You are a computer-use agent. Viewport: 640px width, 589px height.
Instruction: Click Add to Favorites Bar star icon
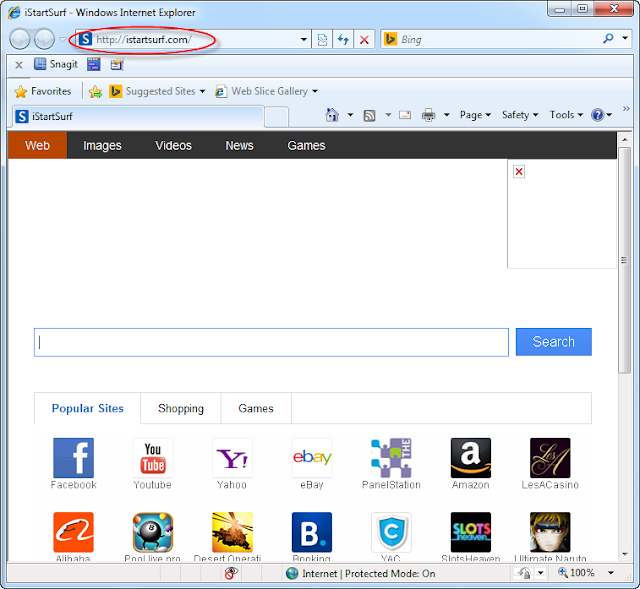point(96,91)
